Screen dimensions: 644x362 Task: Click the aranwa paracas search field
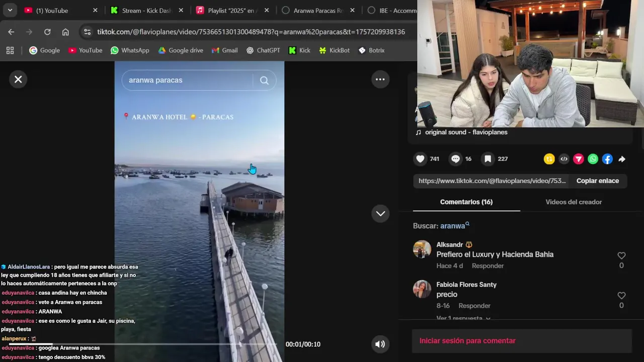pos(187,80)
